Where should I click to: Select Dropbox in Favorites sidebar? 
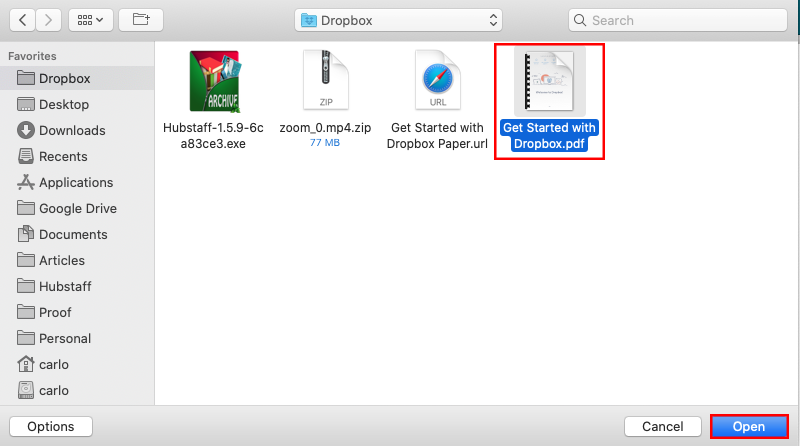(x=77, y=79)
